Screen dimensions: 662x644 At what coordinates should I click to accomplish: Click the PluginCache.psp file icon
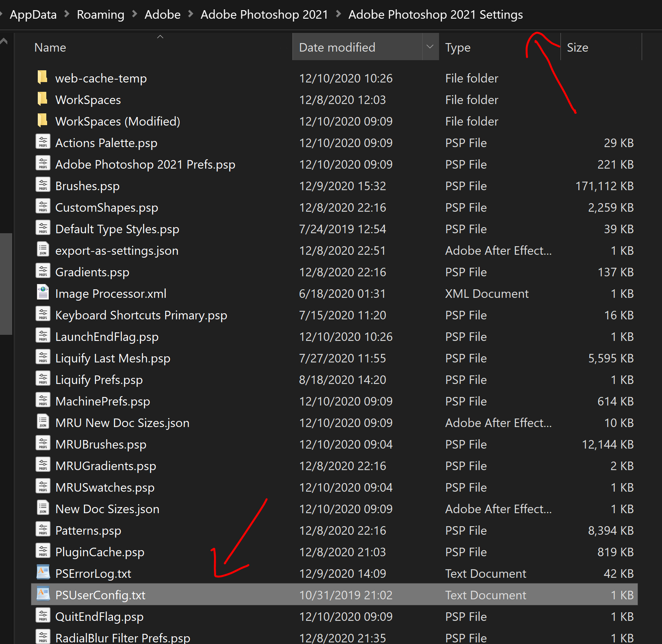[x=43, y=551]
